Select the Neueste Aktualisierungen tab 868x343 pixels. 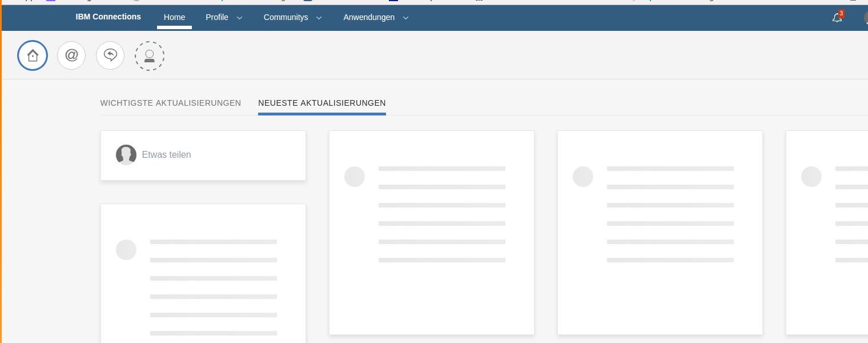tap(322, 103)
